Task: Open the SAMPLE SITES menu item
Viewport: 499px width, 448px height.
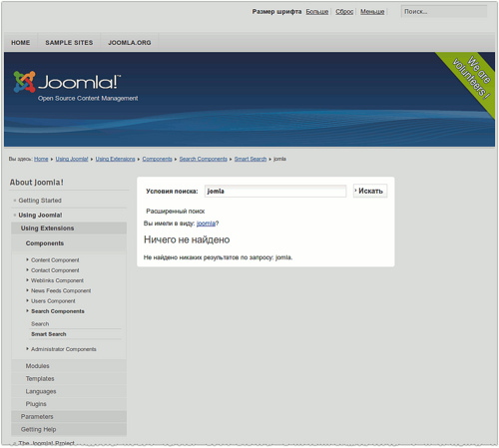Action: coord(69,43)
